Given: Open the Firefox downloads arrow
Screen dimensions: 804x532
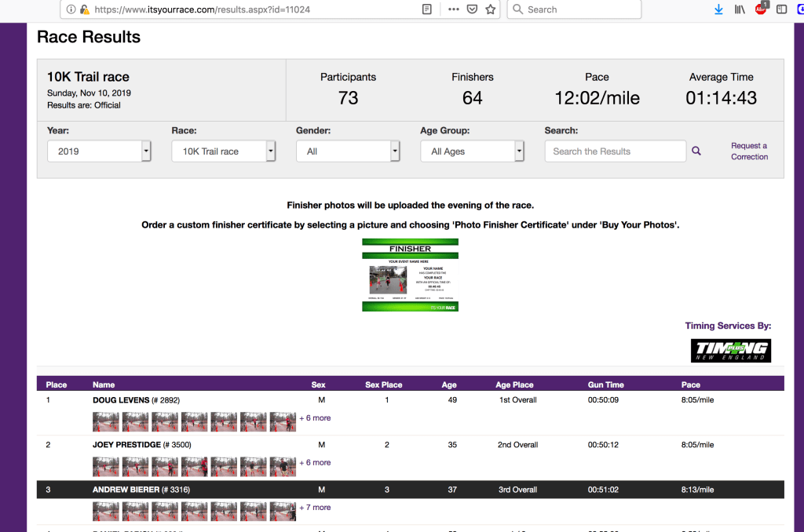Looking at the screenshot, I should pos(718,9).
